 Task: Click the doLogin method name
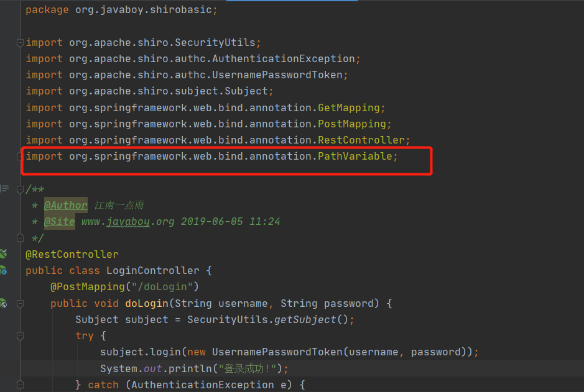click(x=147, y=304)
